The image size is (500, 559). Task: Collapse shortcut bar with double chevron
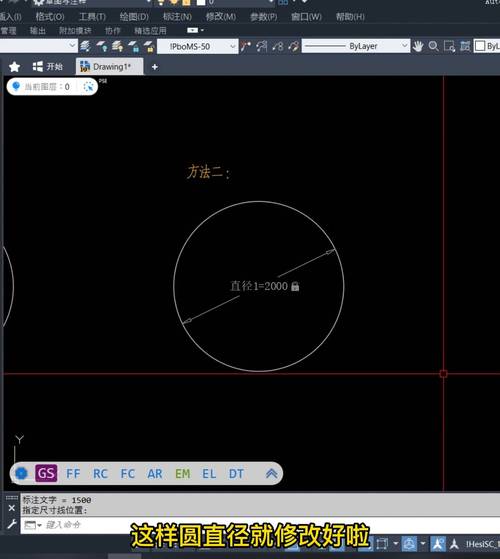(272, 473)
